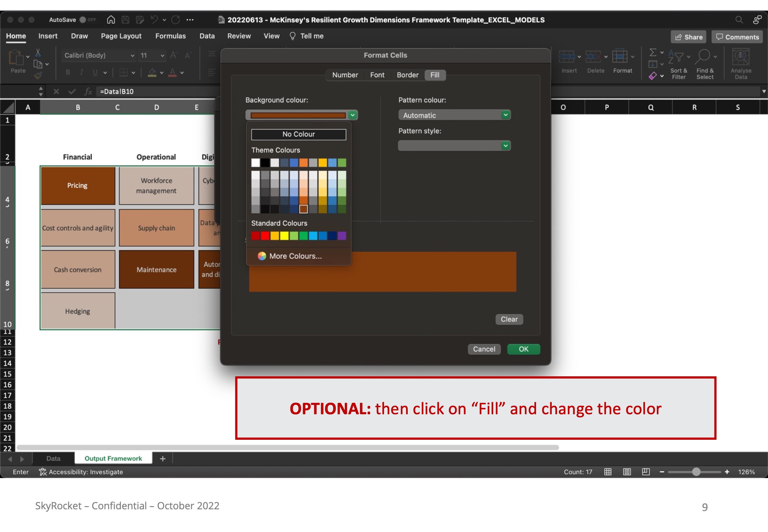The image size is (768, 532).
Task: Click the Delete cells icon
Action: 593,57
